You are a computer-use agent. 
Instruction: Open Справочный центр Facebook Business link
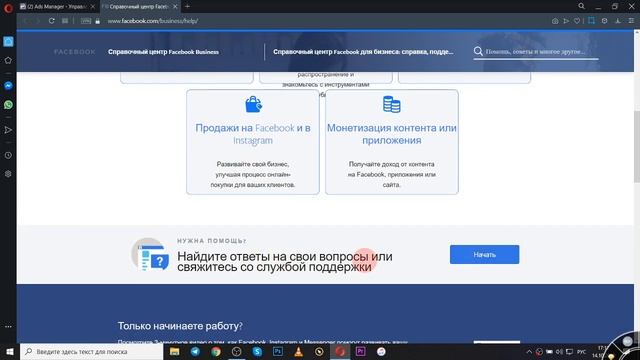(x=163, y=52)
